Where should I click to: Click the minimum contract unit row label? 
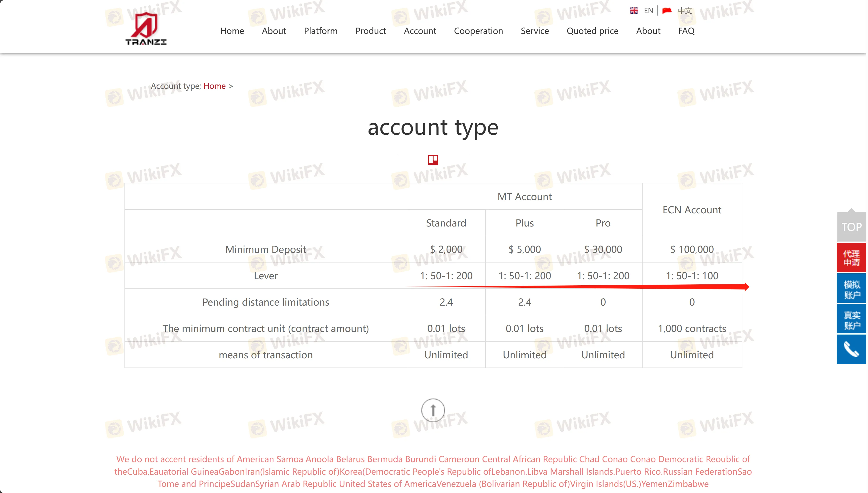266,329
